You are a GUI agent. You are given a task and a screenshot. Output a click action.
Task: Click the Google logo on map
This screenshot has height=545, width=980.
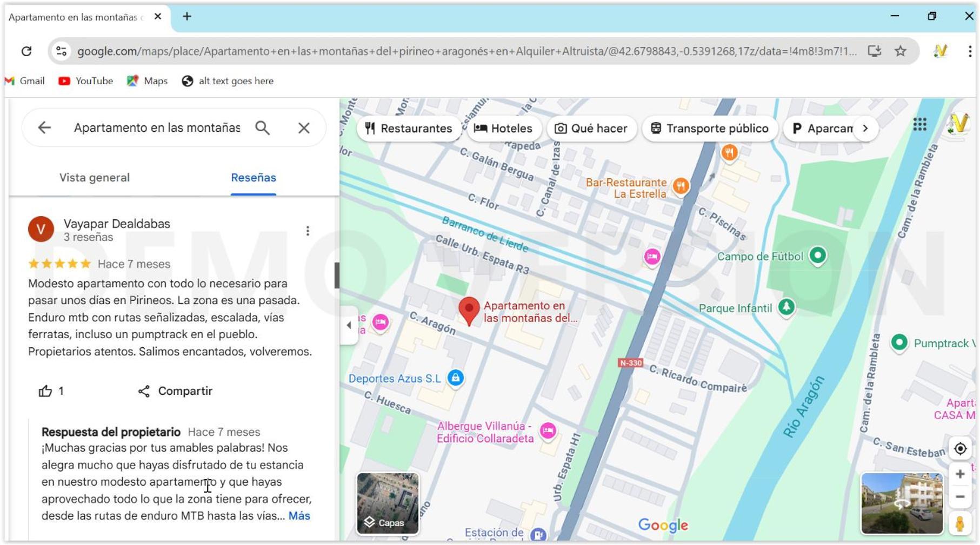[663, 525]
